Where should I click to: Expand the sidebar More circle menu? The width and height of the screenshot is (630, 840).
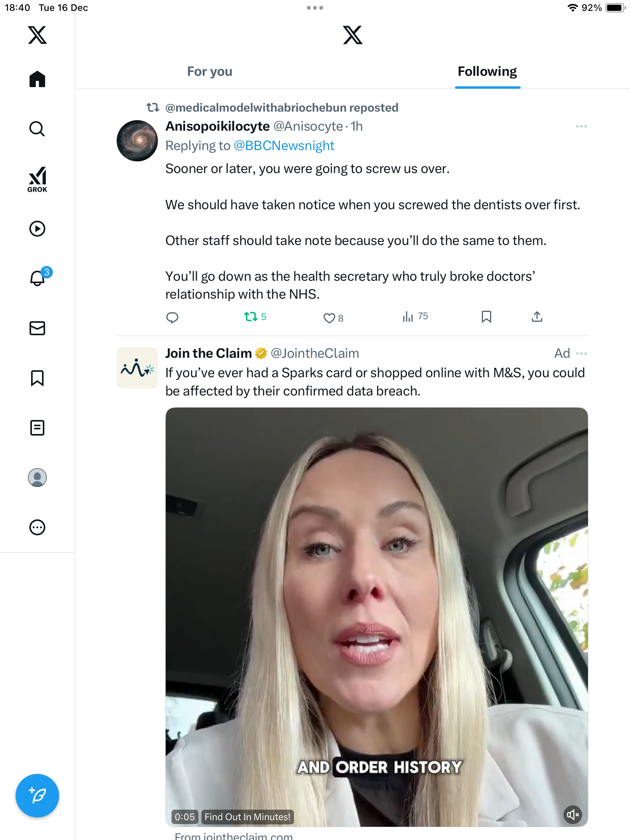(37, 527)
